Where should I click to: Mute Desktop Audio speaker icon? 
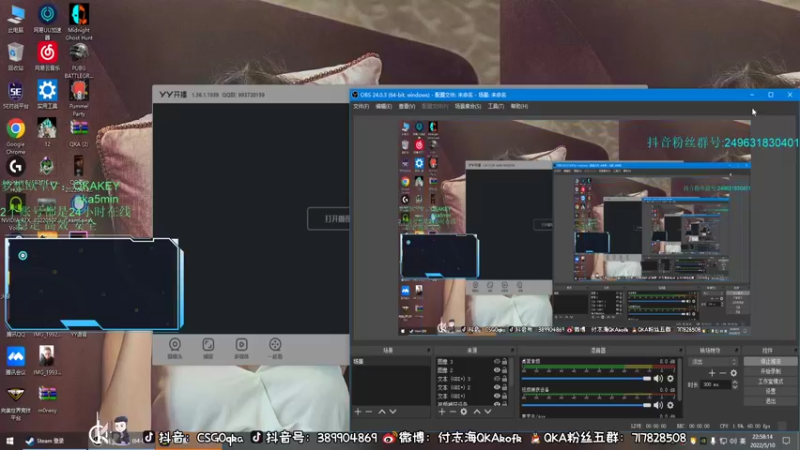pyautogui.click(x=658, y=379)
